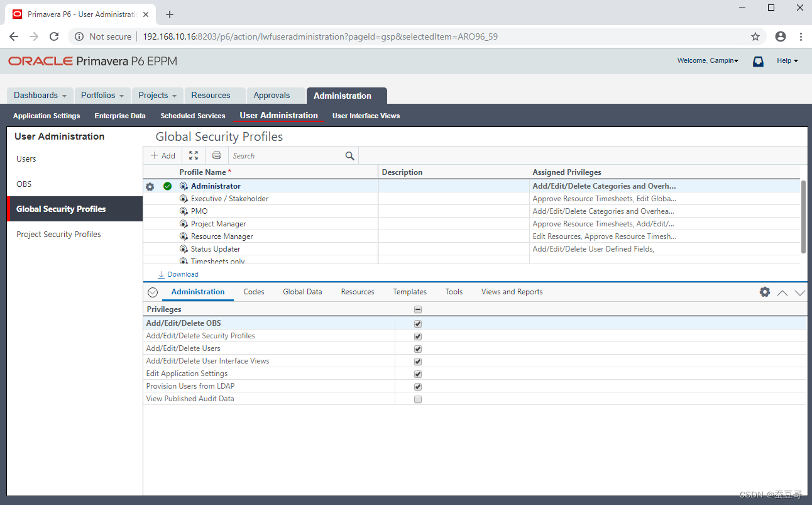This screenshot has height=505, width=812.
Task: Uncheck Edit Application Settings privilege
Action: [x=418, y=374]
